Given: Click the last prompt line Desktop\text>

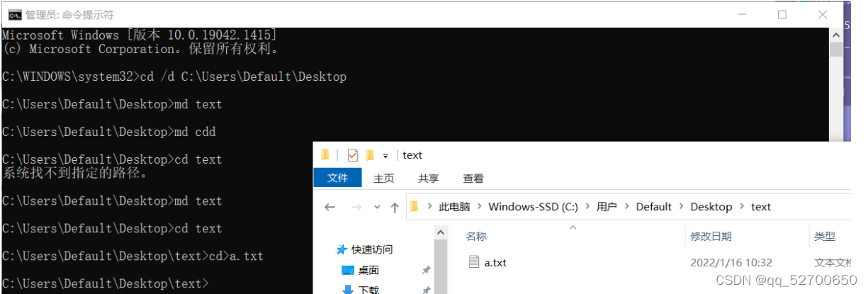Looking at the screenshot, I should (x=106, y=283).
